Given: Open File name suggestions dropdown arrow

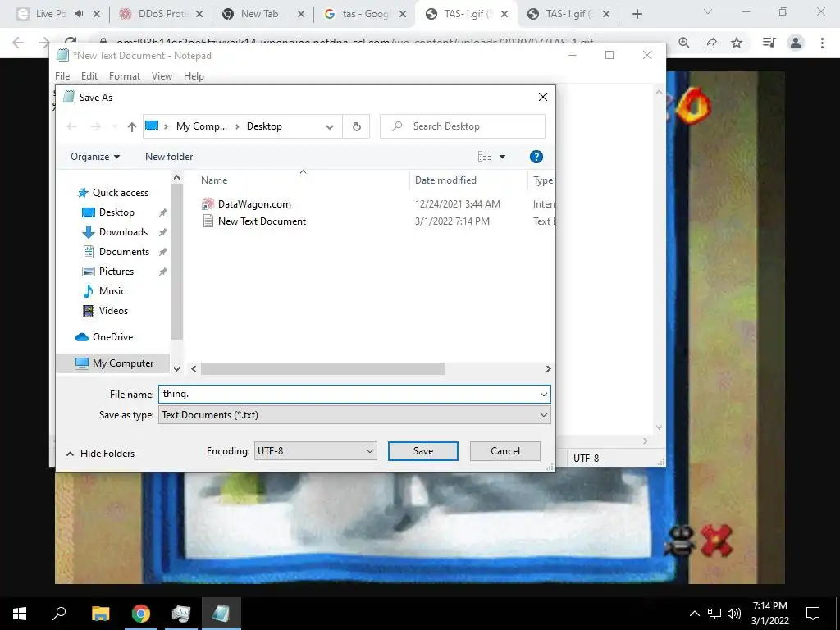Looking at the screenshot, I should click(544, 395).
